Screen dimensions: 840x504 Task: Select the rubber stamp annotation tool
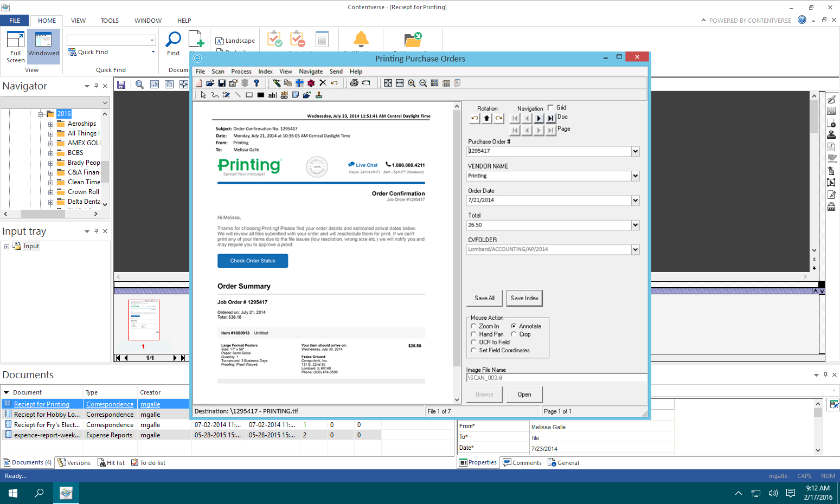coord(319,95)
